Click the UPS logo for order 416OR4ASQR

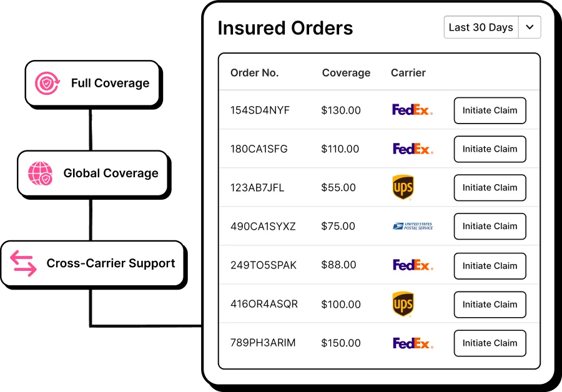[403, 304]
